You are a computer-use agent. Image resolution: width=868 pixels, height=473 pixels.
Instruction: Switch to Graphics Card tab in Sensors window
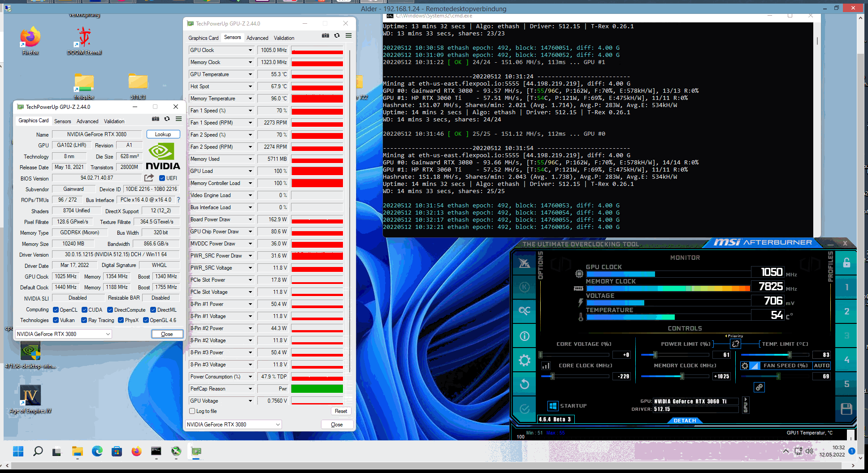(x=204, y=38)
